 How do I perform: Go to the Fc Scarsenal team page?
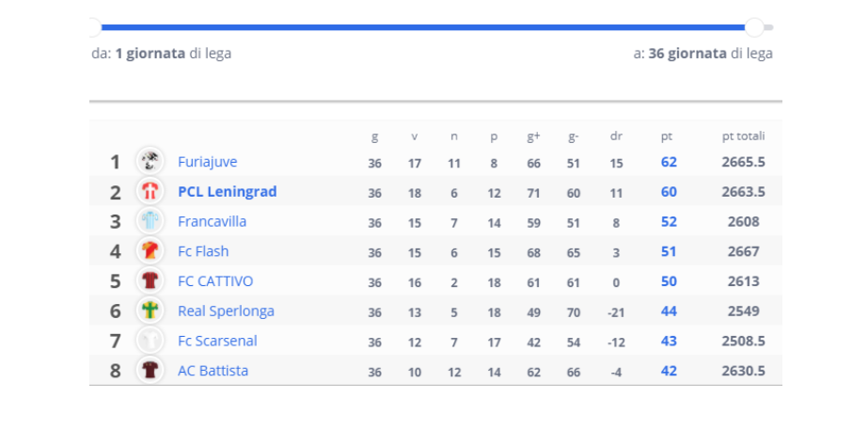click(217, 341)
